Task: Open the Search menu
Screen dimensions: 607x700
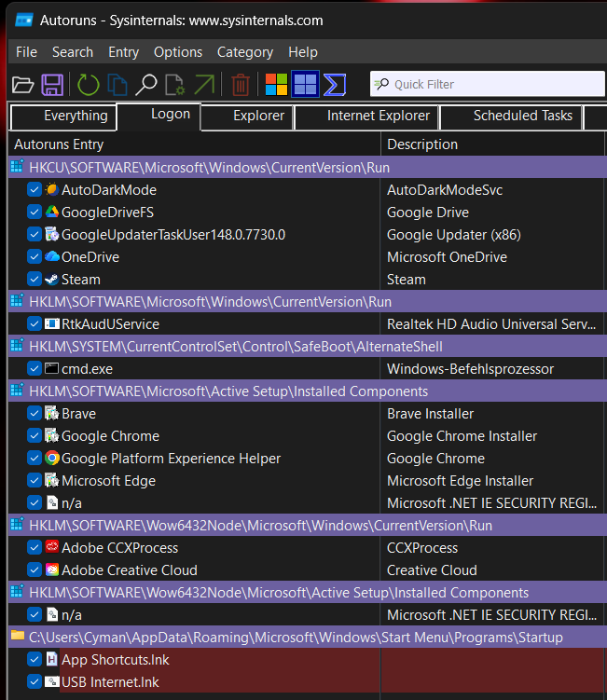Action: click(x=73, y=52)
